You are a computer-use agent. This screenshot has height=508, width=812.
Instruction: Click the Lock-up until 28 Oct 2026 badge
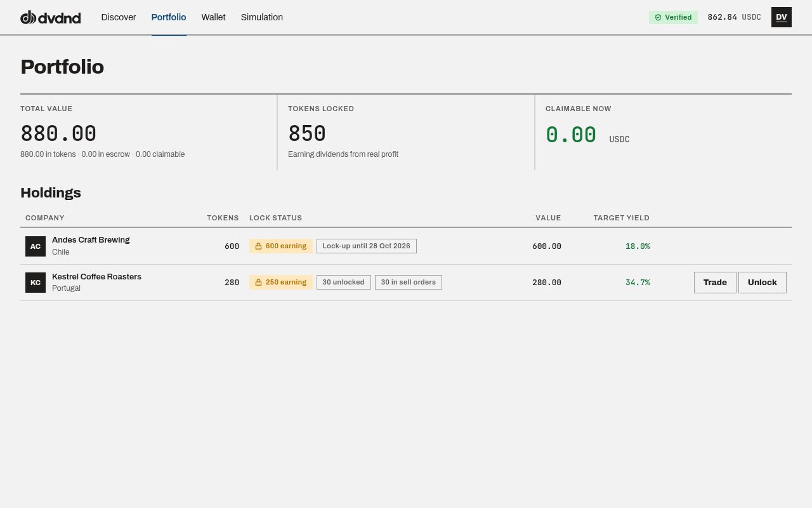(367, 246)
